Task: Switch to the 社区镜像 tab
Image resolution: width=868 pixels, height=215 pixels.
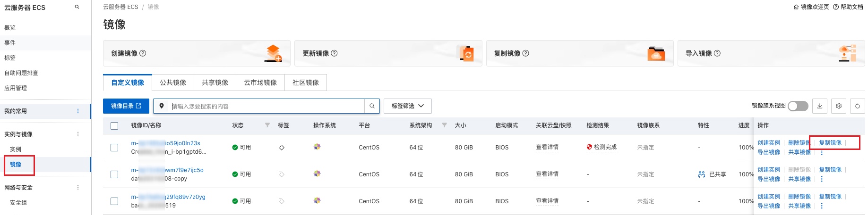Action: point(305,83)
